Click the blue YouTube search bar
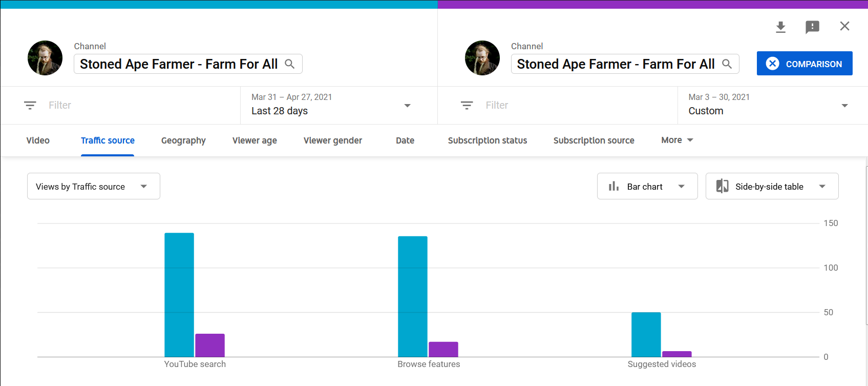The height and width of the screenshot is (386, 868). pos(179,295)
